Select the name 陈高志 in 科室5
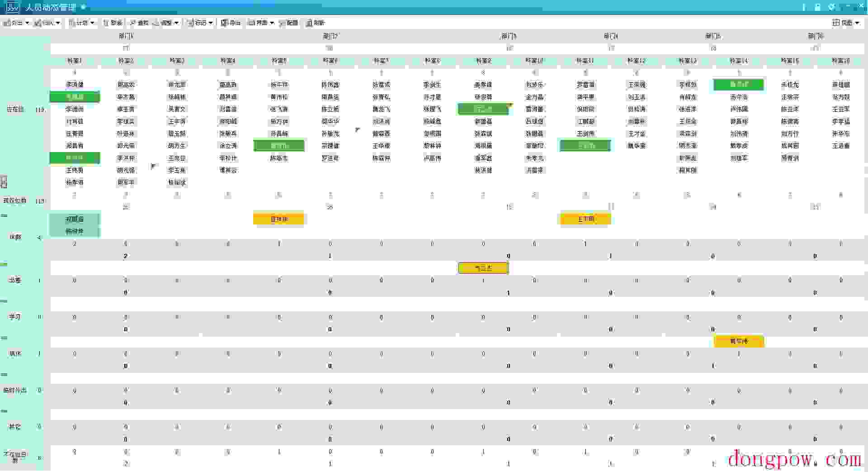 click(x=279, y=158)
